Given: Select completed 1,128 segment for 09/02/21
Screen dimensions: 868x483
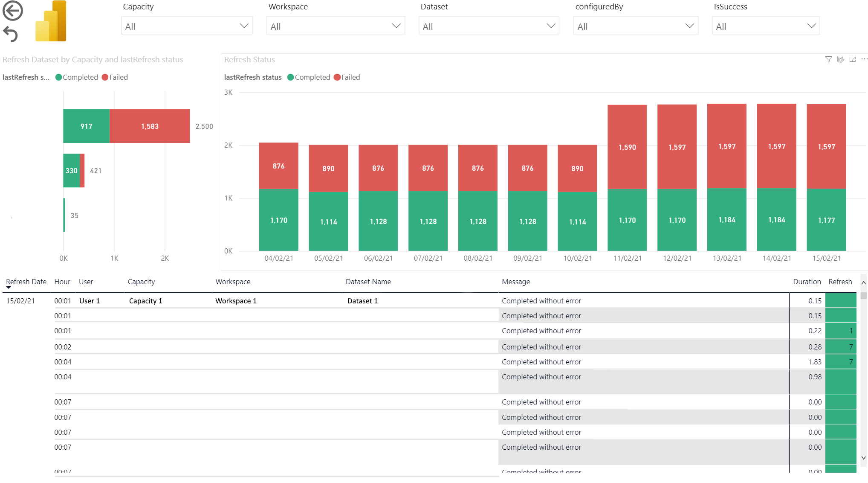Looking at the screenshot, I should (528, 221).
